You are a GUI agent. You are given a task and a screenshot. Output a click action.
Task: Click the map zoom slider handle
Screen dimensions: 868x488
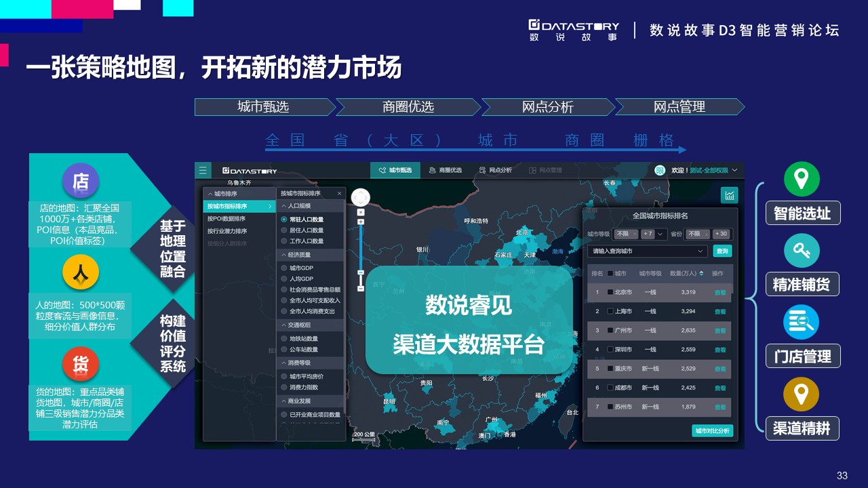(361, 272)
